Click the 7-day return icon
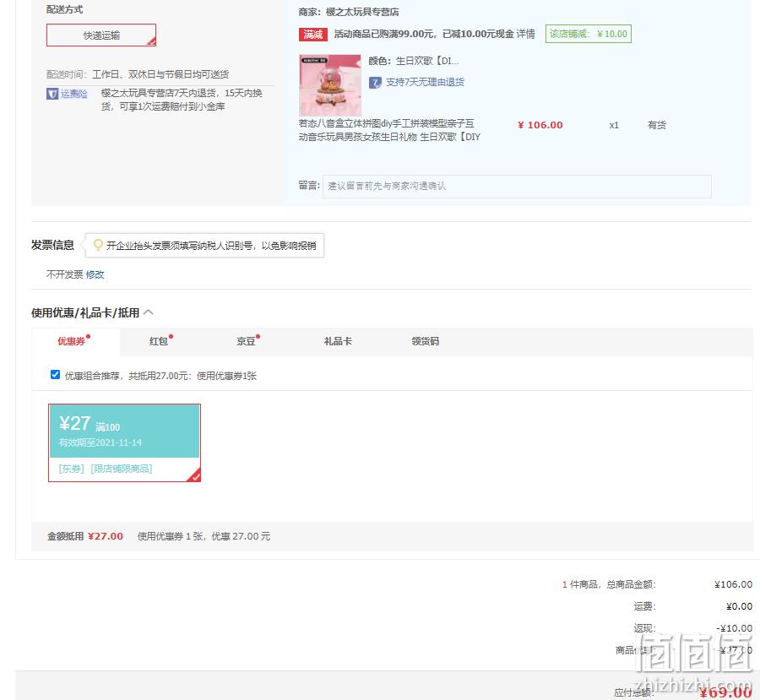 pos(375,83)
